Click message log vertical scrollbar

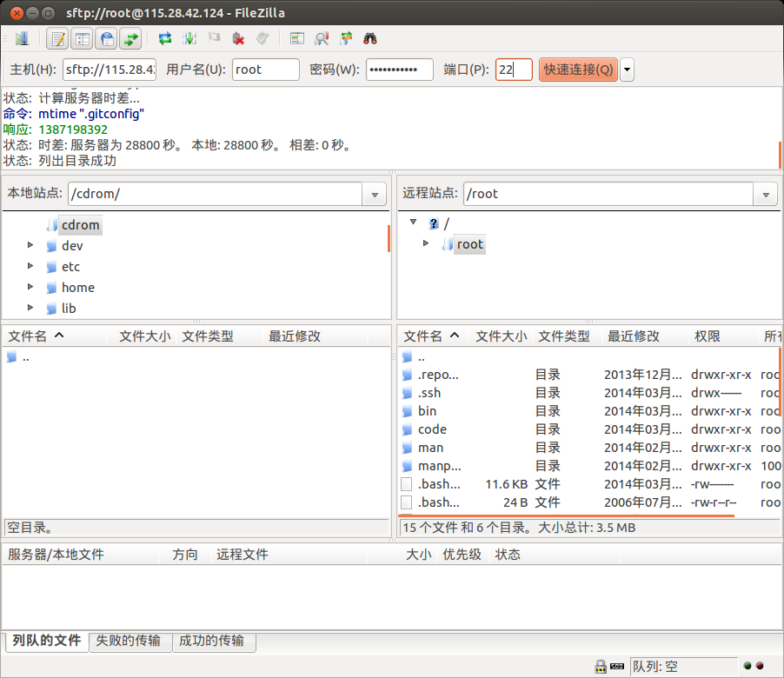click(x=780, y=155)
